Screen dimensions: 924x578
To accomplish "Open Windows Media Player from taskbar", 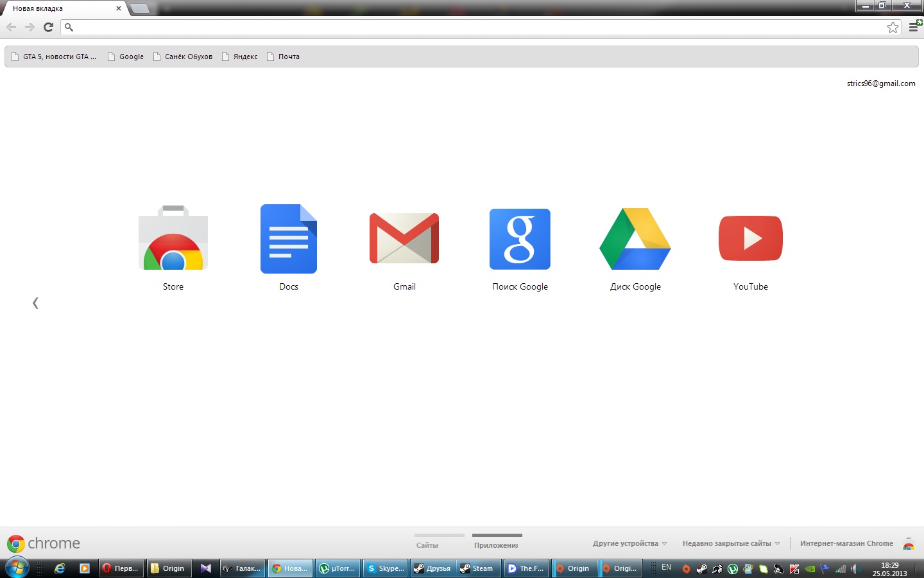I will (x=84, y=568).
